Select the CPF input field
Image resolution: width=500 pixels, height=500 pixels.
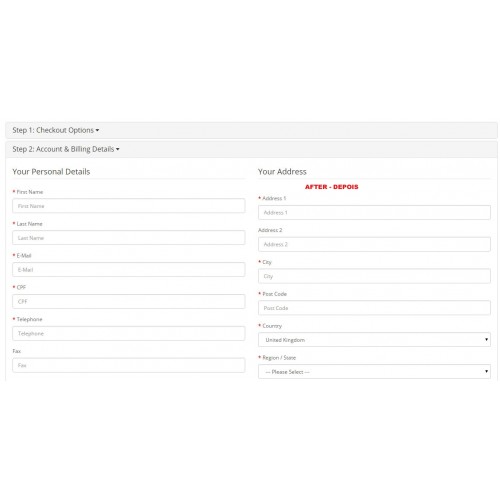(x=129, y=301)
